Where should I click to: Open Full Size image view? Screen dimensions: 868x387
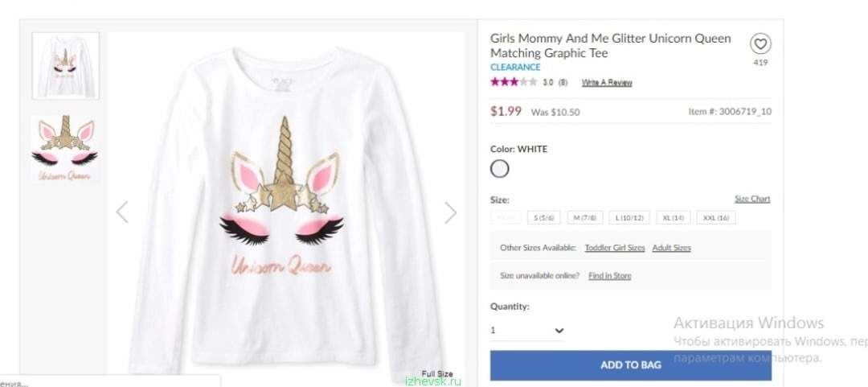pyautogui.click(x=437, y=373)
